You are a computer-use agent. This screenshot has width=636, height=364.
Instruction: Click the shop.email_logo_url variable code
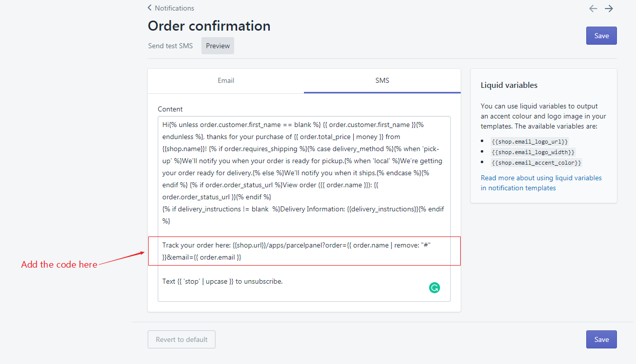pyautogui.click(x=529, y=142)
